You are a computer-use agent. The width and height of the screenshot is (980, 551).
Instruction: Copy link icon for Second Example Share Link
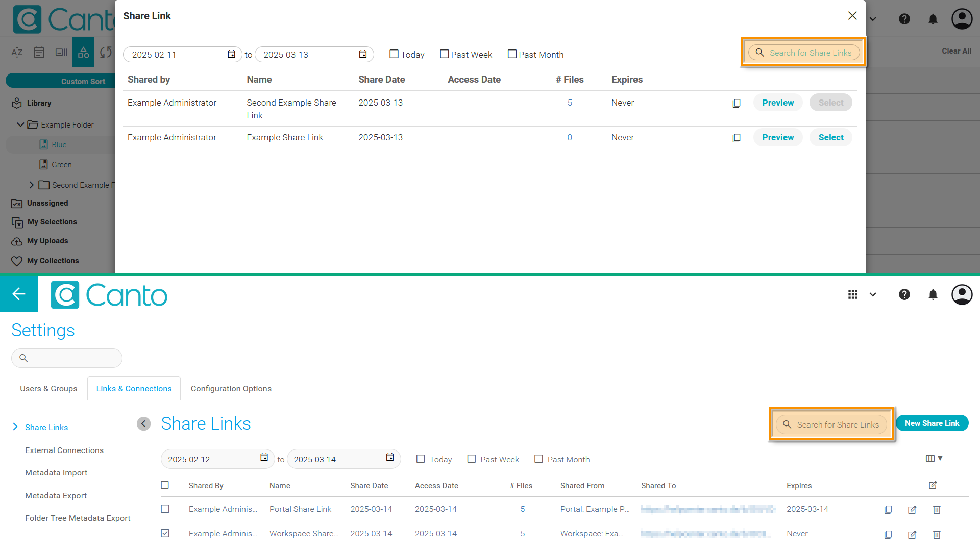coord(737,103)
